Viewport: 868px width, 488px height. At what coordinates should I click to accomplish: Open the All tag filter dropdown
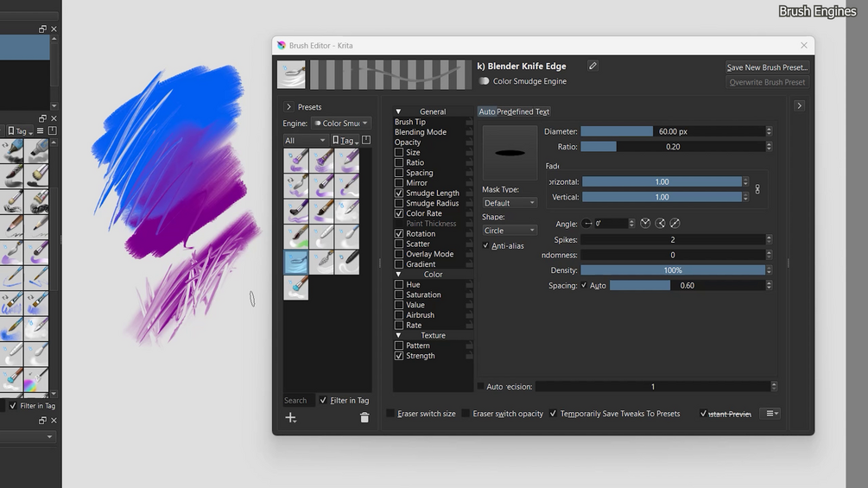click(305, 141)
